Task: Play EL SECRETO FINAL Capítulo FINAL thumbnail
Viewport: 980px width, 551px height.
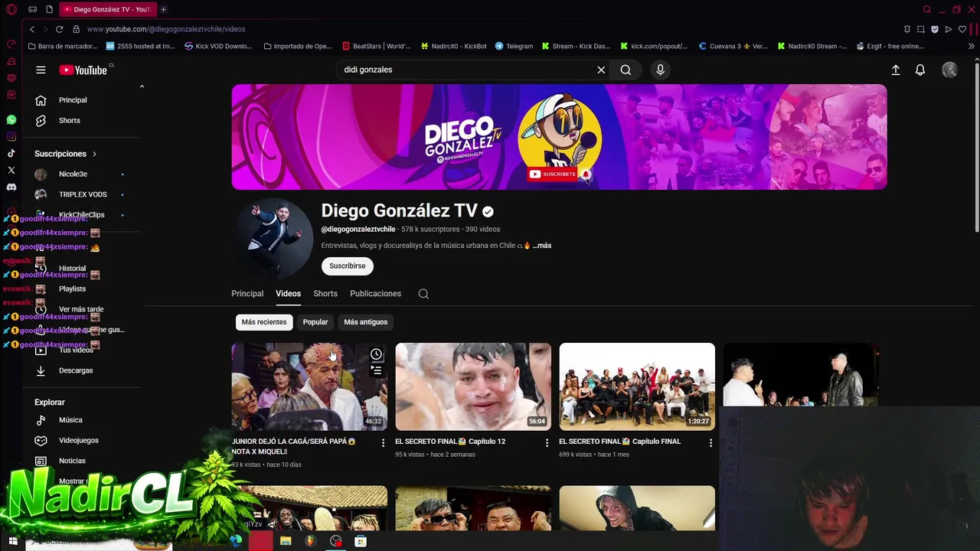Action: click(x=637, y=386)
